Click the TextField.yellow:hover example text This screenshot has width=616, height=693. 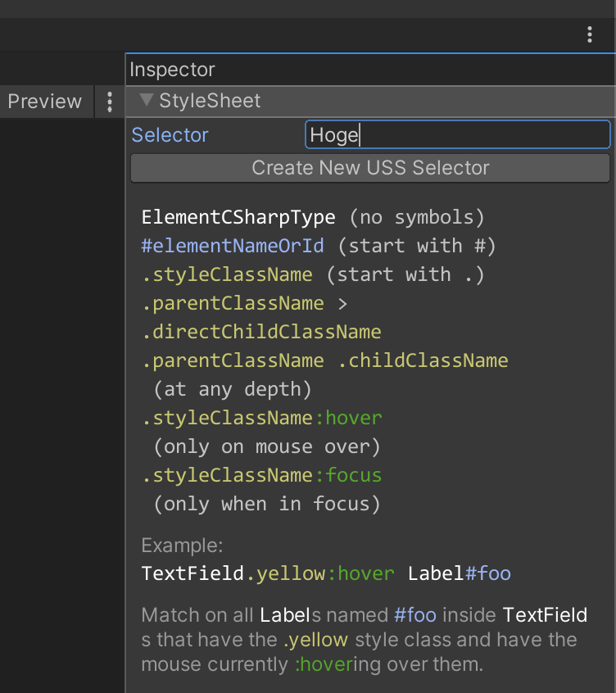tap(268, 573)
